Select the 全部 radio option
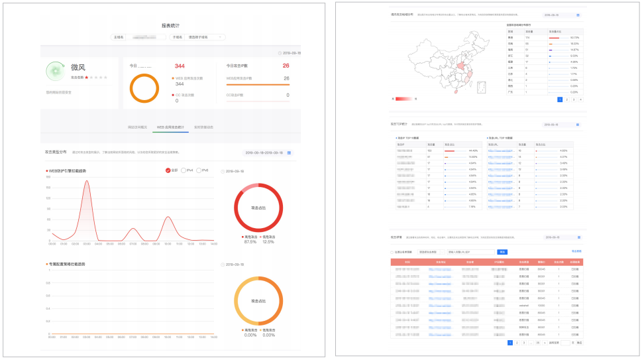 pos(168,170)
